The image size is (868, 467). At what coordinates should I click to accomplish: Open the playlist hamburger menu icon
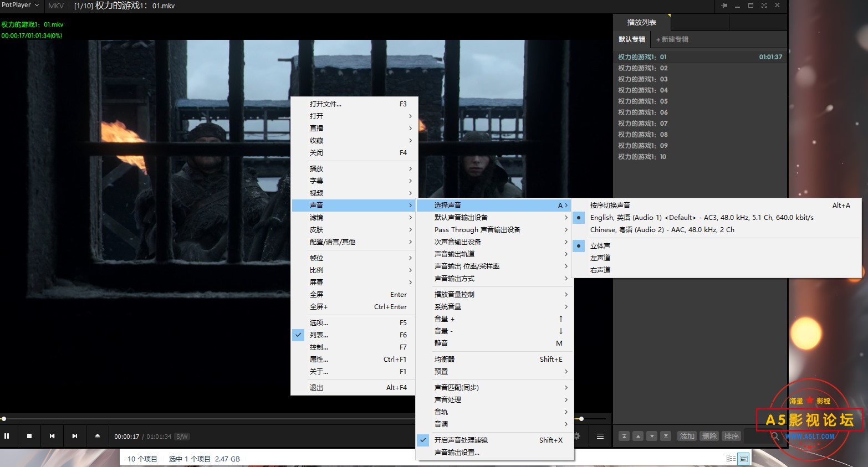point(600,436)
